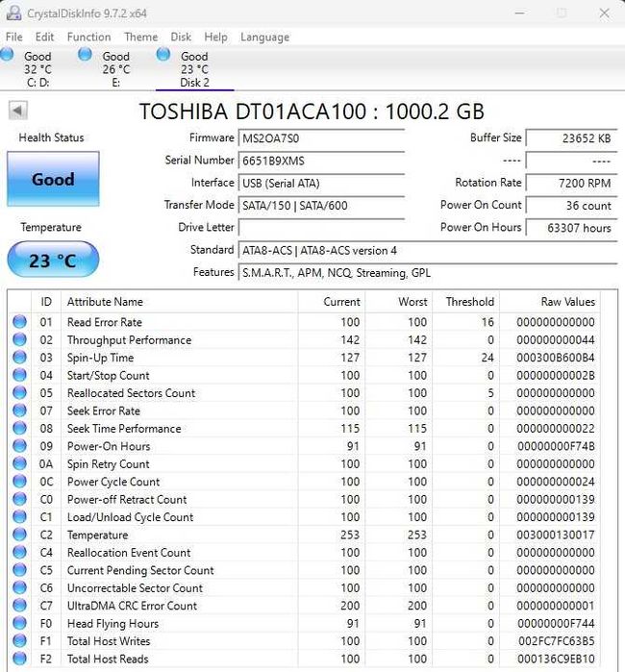Click status icon for Seek Time Performance
The height and width of the screenshot is (672, 625).
[19, 428]
